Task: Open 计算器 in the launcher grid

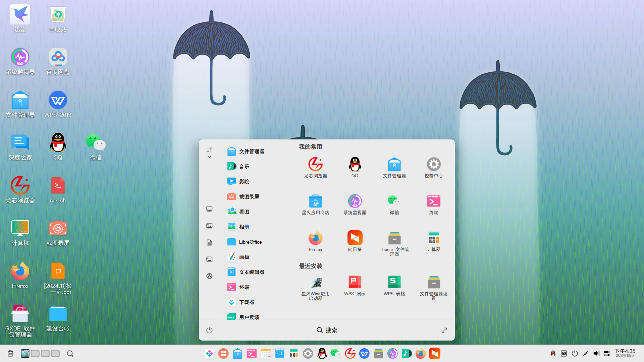Action: pyautogui.click(x=434, y=241)
